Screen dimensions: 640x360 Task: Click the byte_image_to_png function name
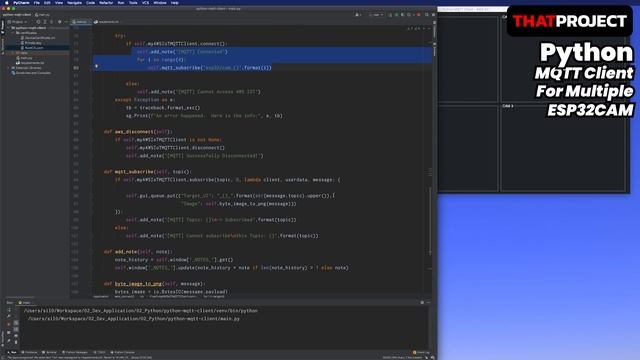click(x=138, y=284)
